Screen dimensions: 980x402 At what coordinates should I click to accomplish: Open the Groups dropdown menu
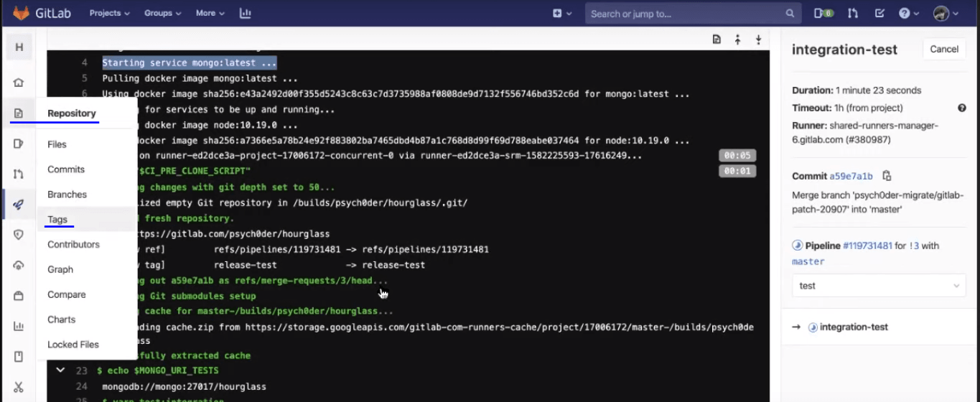[163, 13]
